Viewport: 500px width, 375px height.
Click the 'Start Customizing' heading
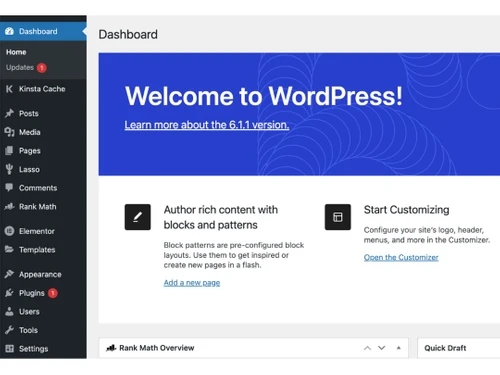[x=406, y=210]
